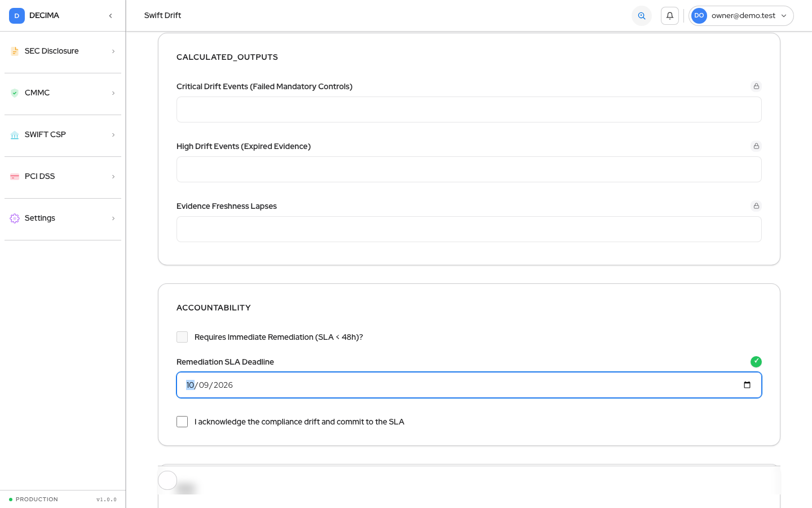Click the SWIFT CSP bank icon

(15, 135)
